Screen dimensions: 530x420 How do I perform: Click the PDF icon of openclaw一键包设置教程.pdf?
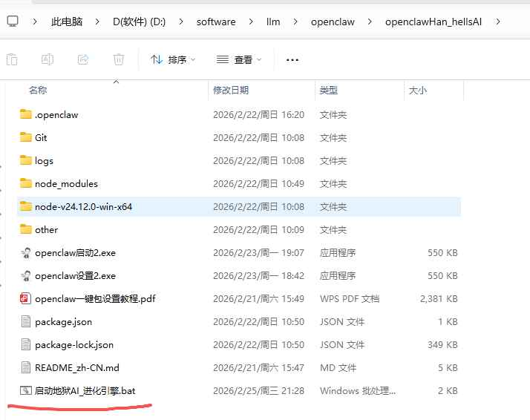pyautogui.click(x=26, y=299)
